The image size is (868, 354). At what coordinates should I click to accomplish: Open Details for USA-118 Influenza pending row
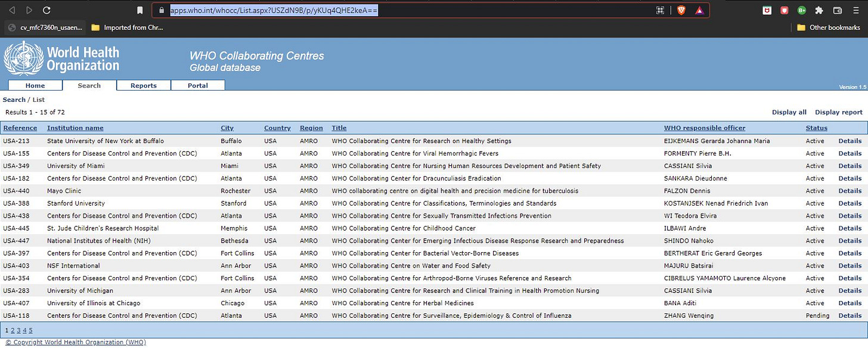click(x=850, y=316)
